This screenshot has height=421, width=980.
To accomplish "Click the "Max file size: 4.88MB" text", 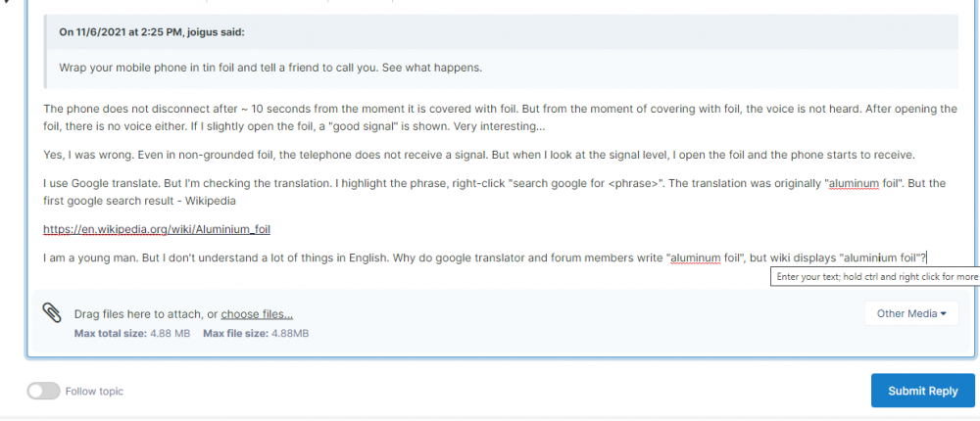I will (256, 334).
